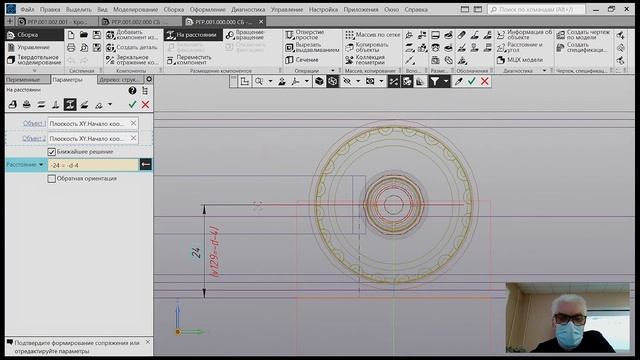Click the МЦХ модели tool
The image size is (640, 360).
click(520, 60)
